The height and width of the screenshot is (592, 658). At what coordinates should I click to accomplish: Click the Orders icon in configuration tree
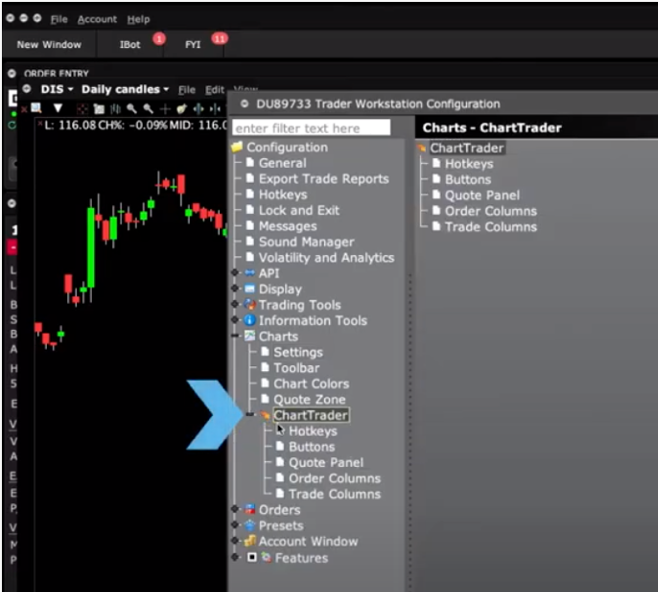(250, 510)
